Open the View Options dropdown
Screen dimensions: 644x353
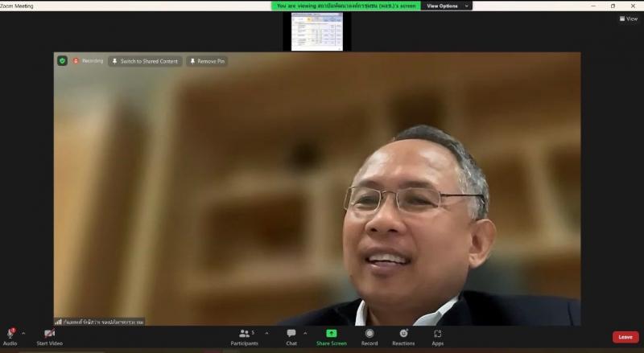(x=447, y=6)
